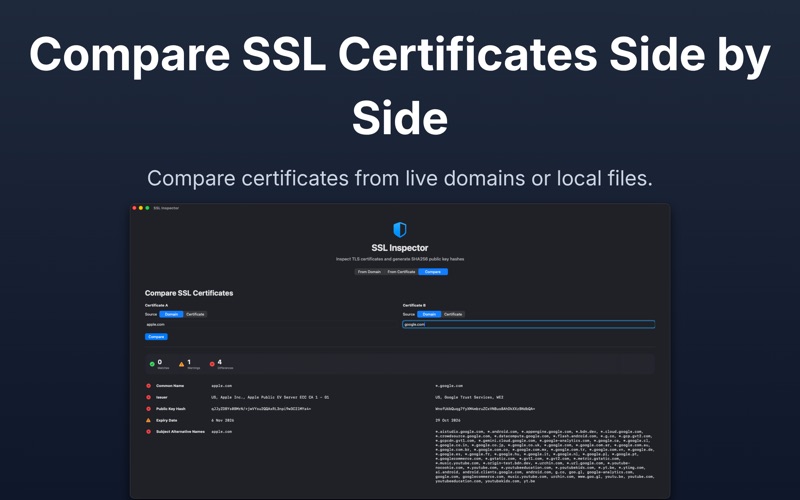Click the Issuer row label
Viewport: 800px width, 500px height.
162,397
